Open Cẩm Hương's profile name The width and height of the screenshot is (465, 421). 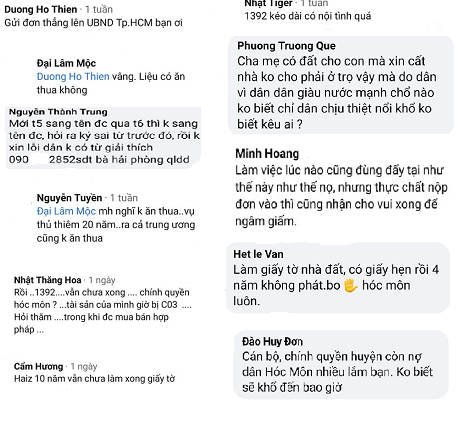[39, 366]
